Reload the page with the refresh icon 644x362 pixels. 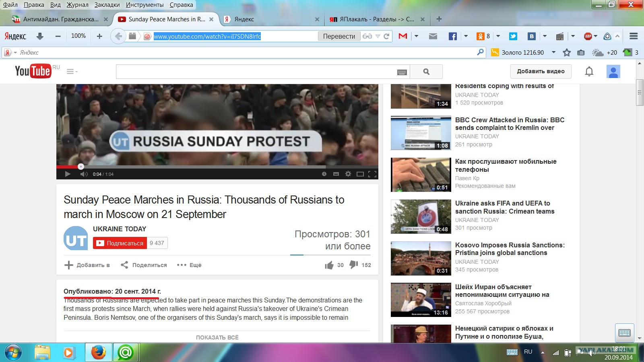tap(386, 36)
